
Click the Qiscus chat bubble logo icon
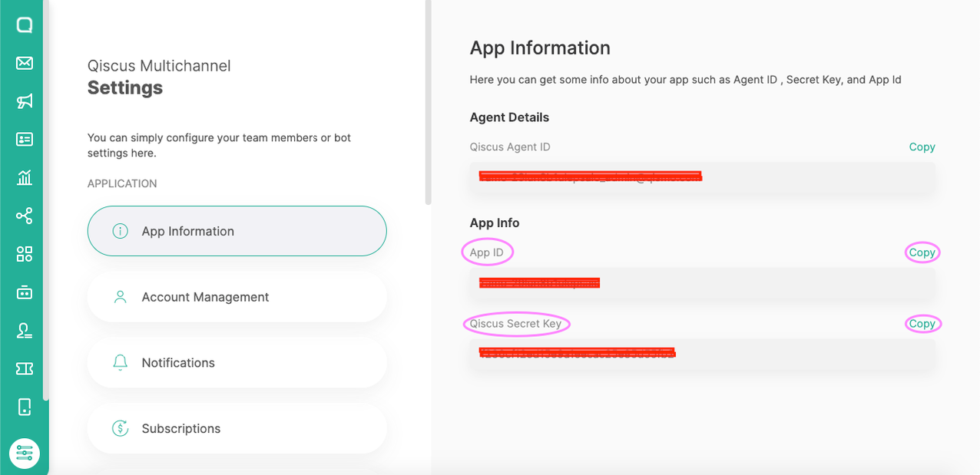click(23, 25)
